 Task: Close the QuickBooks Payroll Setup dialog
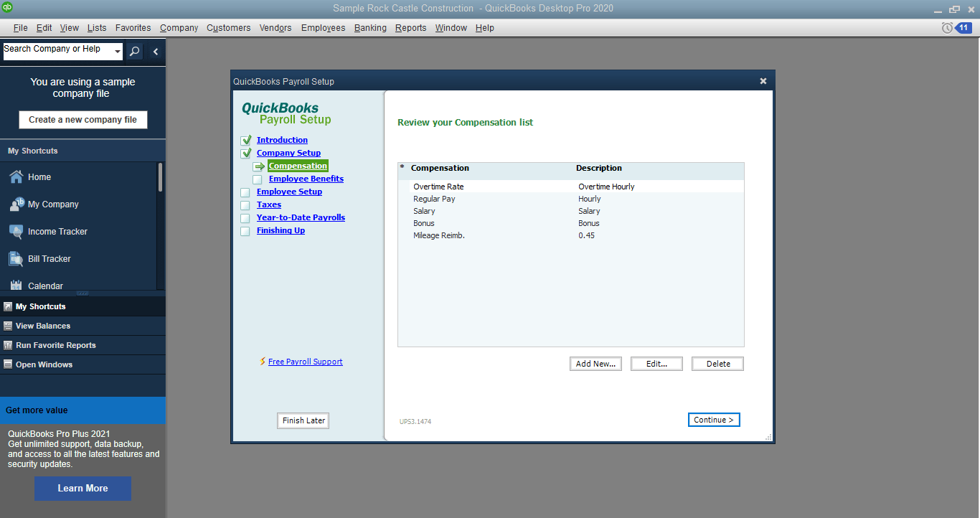point(763,81)
